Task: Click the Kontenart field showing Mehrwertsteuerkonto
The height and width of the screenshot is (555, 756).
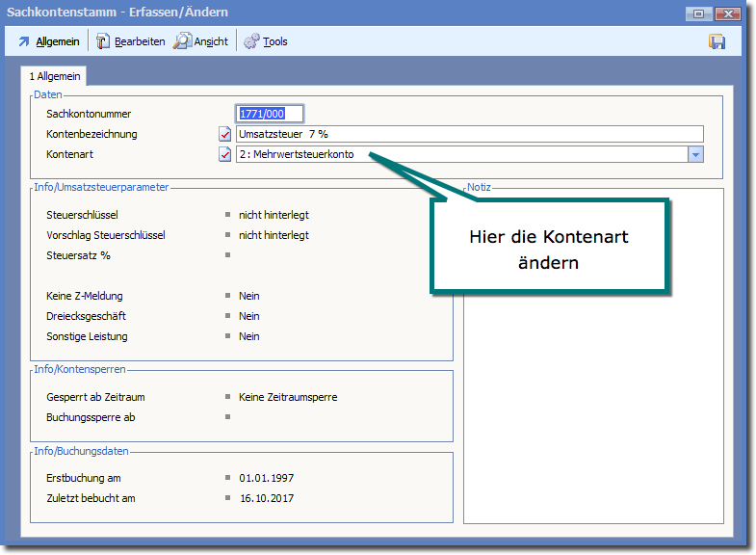Action: tap(460, 154)
